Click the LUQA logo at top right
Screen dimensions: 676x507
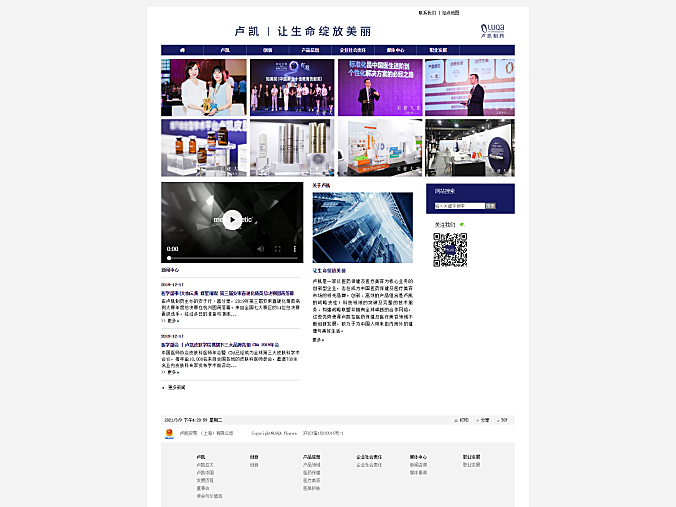point(493,31)
